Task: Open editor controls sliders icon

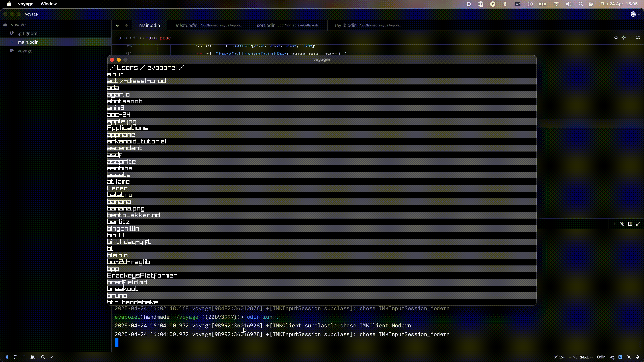Action: [638, 38]
